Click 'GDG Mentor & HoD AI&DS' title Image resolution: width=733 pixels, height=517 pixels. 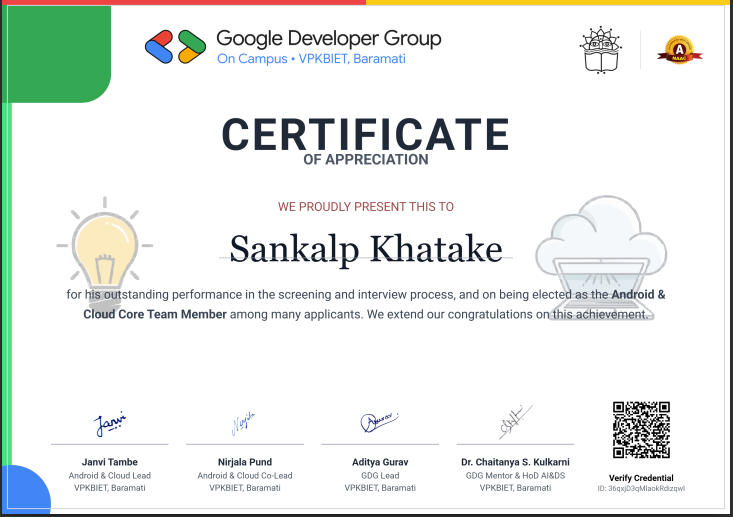coord(515,475)
